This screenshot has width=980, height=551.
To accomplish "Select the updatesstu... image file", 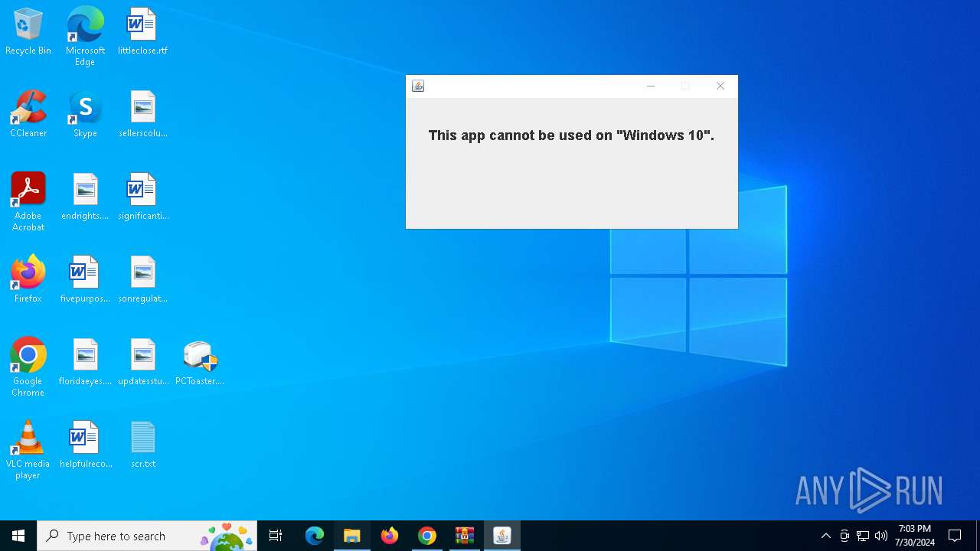I will point(142,363).
